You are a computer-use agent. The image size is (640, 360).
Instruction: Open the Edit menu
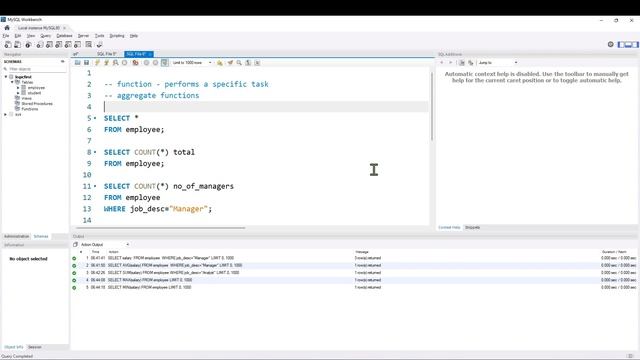pos(18,36)
